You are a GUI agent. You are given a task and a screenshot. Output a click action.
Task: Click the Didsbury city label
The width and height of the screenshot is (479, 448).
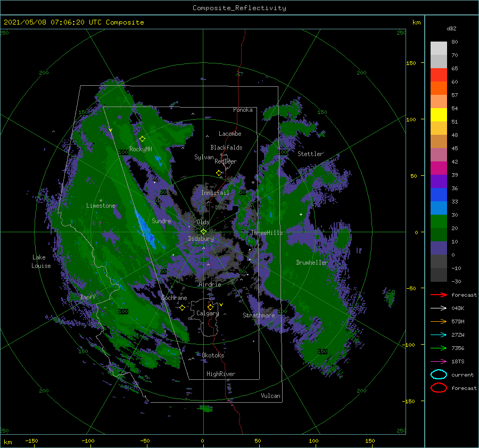[201, 239]
